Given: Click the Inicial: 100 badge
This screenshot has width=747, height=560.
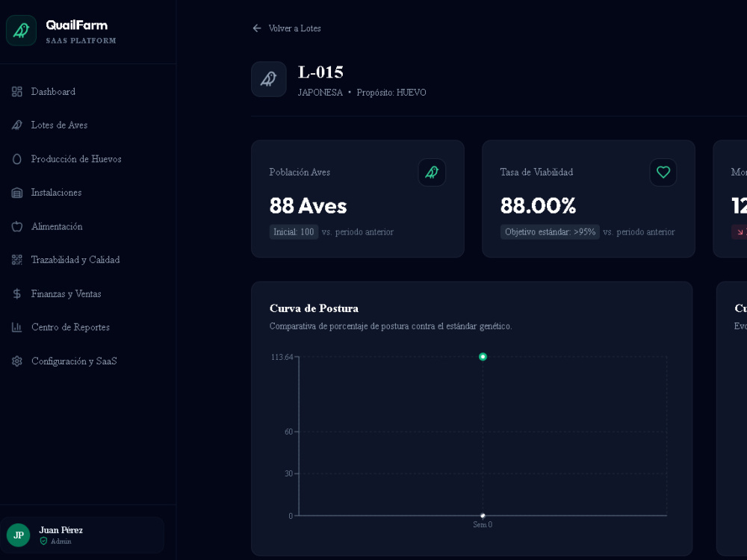Looking at the screenshot, I should pyautogui.click(x=294, y=232).
